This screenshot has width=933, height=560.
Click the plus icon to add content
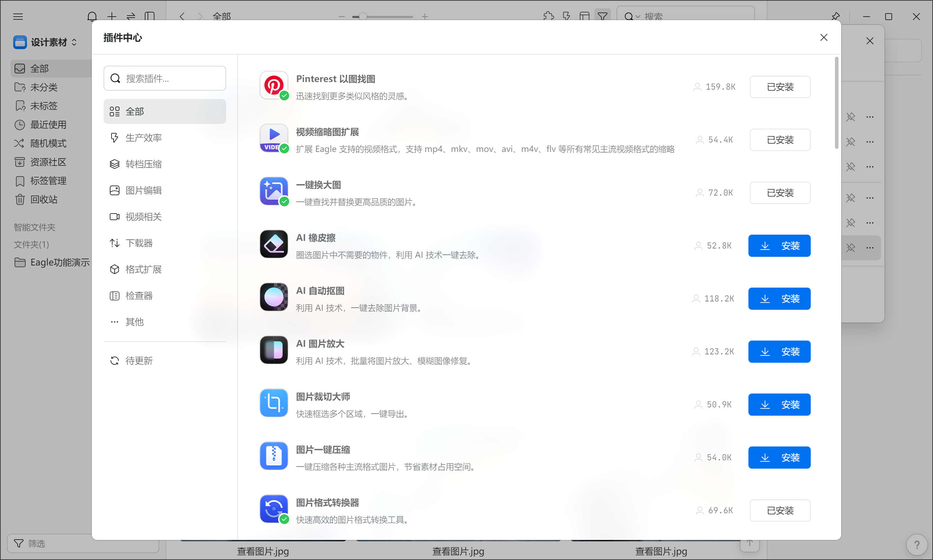pos(112,17)
